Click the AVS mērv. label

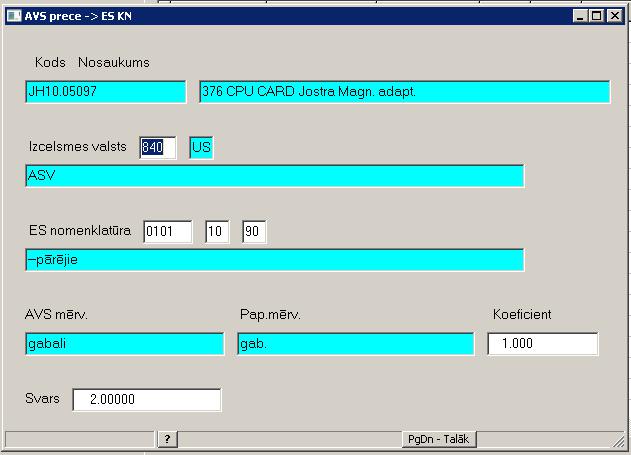[x=56, y=314]
